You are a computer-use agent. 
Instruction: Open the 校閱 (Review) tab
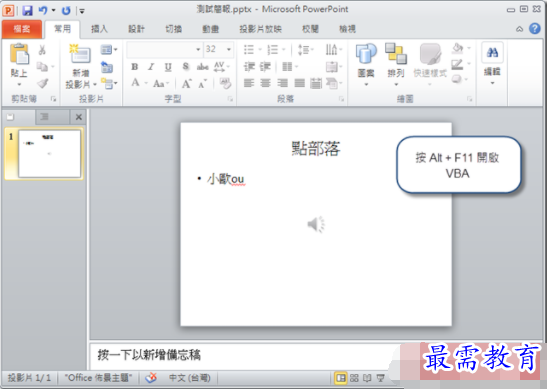(310, 29)
